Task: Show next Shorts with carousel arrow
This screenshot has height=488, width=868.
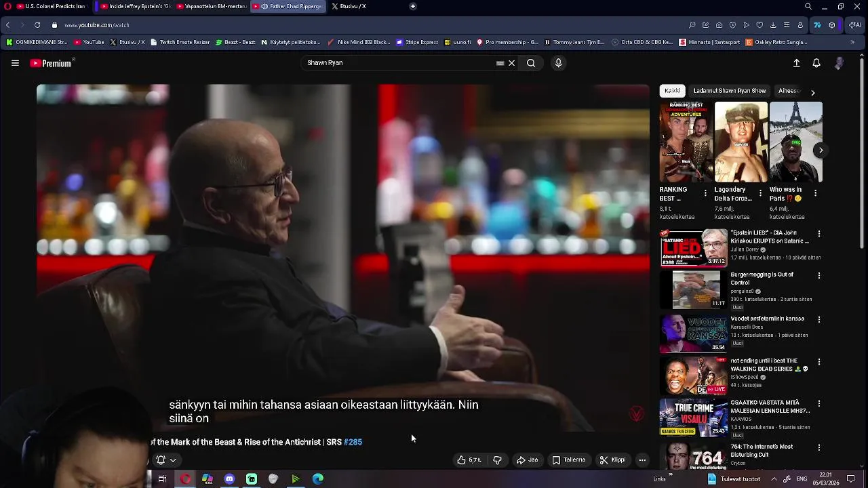Action: [821, 150]
